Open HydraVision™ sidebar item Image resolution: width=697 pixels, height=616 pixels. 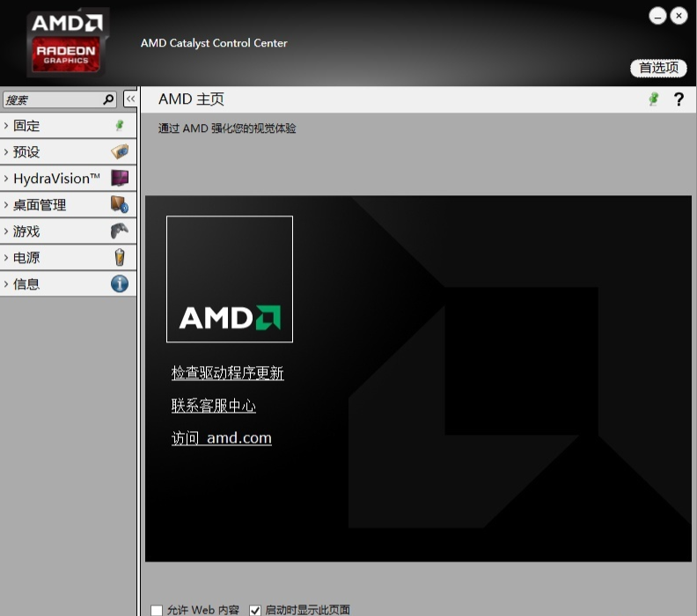point(68,179)
